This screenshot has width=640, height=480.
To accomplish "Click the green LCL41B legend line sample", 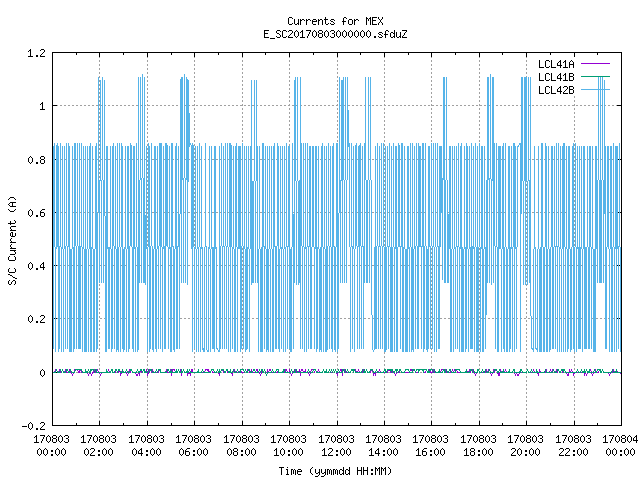I will coord(595,76).
